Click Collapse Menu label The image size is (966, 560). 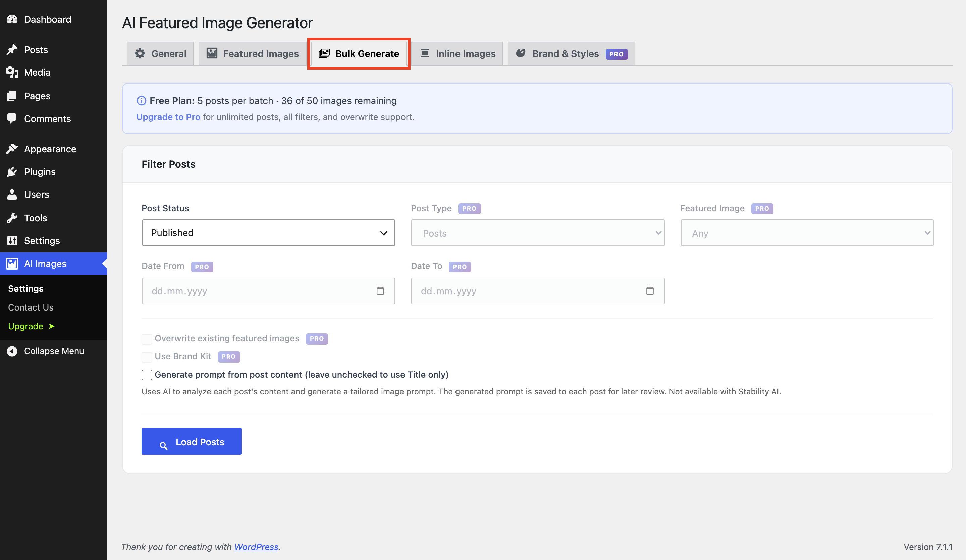click(x=54, y=351)
